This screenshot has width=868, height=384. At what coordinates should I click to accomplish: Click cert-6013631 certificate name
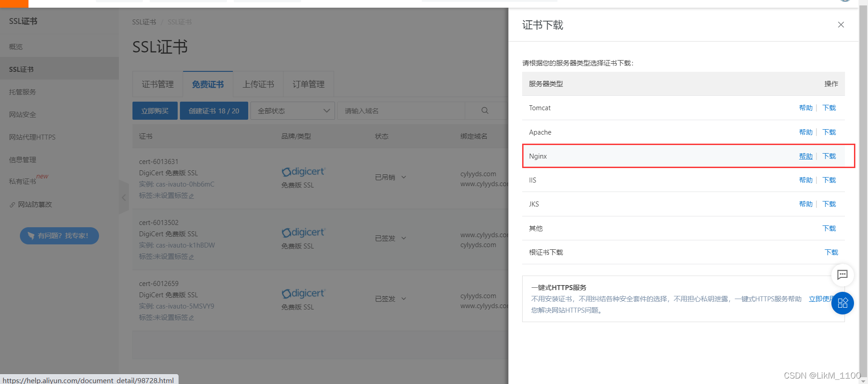coord(159,162)
